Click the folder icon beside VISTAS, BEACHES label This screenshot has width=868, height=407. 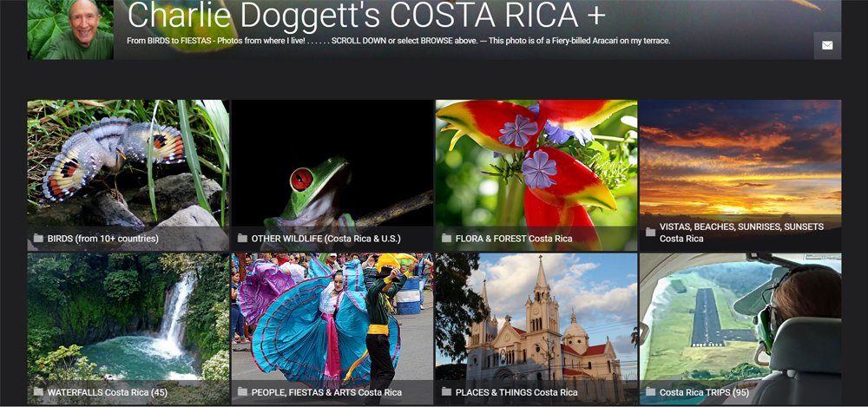(x=650, y=232)
